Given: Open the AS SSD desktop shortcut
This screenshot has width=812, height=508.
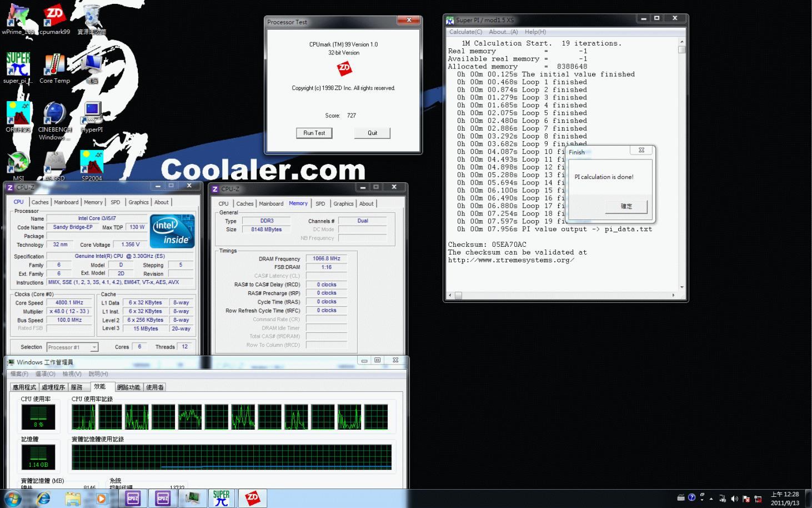Looking at the screenshot, I should click(x=54, y=166).
